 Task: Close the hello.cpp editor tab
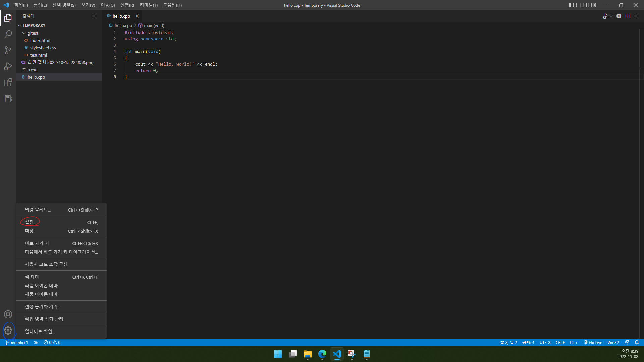(137, 16)
